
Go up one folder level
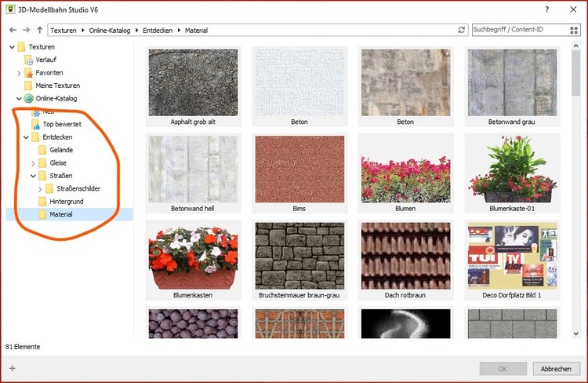(x=40, y=30)
